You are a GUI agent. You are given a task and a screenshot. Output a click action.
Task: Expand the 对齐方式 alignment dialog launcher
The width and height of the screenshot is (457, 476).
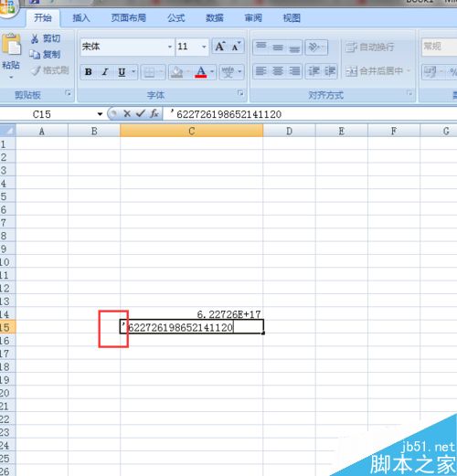(409, 93)
